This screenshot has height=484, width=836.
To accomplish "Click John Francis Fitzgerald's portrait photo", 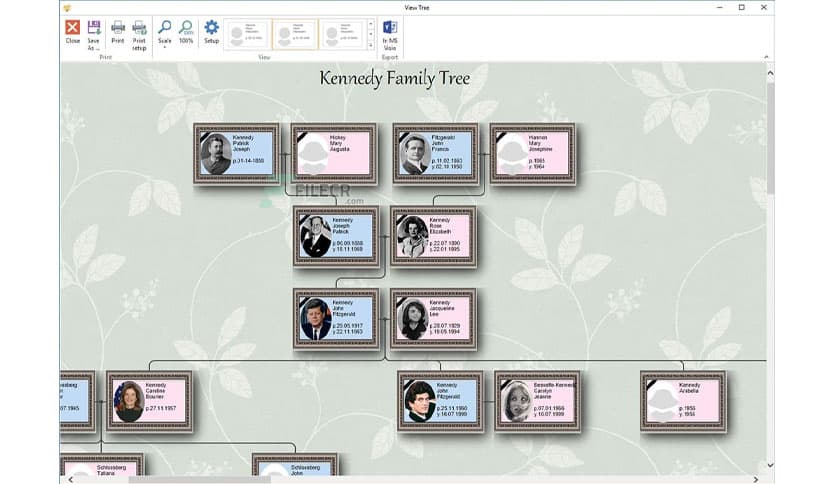I will (x=415, y=154).
